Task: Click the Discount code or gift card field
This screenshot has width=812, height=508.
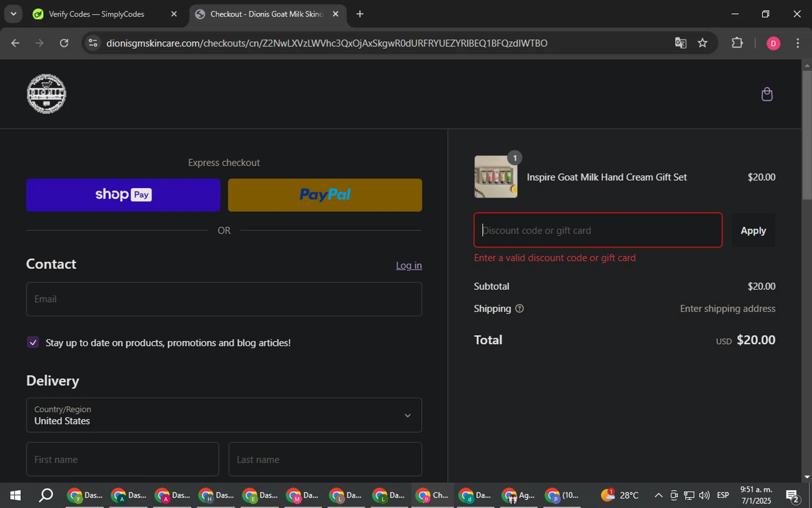Action: 598,230
